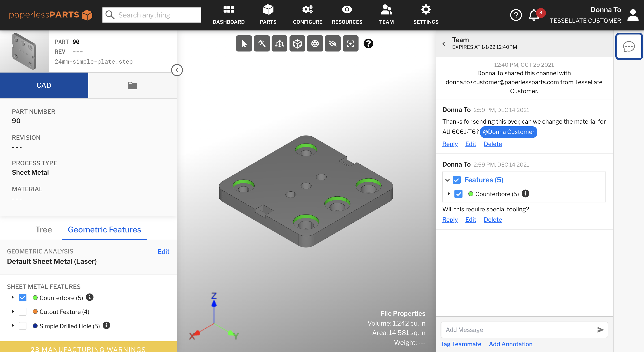Select the pointer cursor tool
The height and width of the screenshot is (352, 644).
244,44
